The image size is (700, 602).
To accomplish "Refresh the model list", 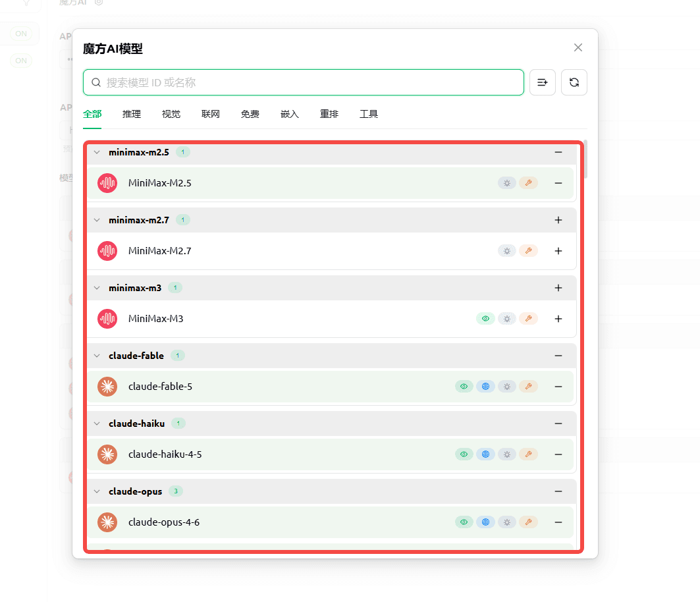I will coord(574,82).
